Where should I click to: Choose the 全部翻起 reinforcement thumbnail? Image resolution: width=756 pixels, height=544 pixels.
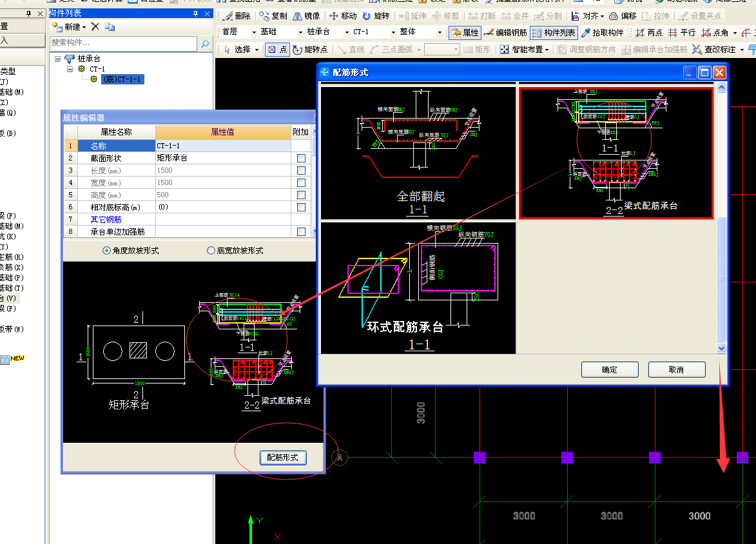click(x=418, y=153)
